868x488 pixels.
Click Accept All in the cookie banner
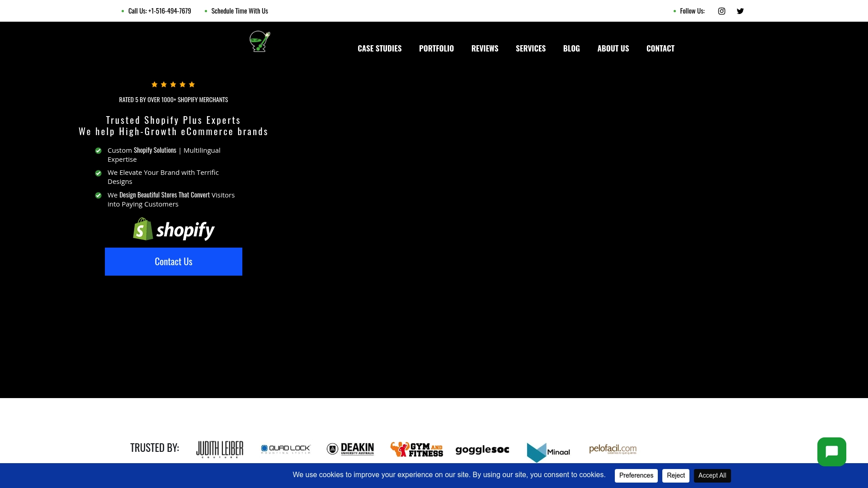[x=712, y=475]
